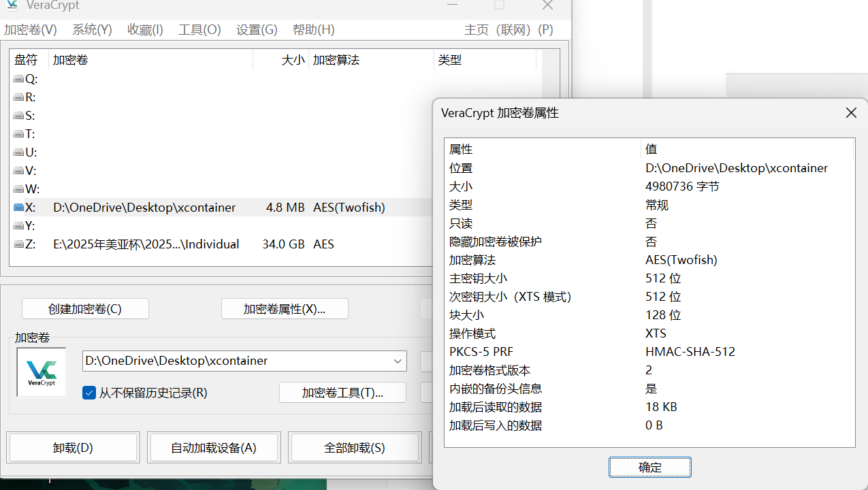Click the 全部卸载(S) button
This screenshot has width=868, height=490.
[x=355, y=448]
